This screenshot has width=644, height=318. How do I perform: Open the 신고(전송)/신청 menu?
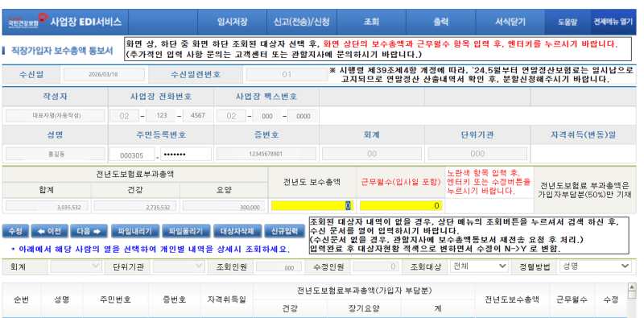301,23
